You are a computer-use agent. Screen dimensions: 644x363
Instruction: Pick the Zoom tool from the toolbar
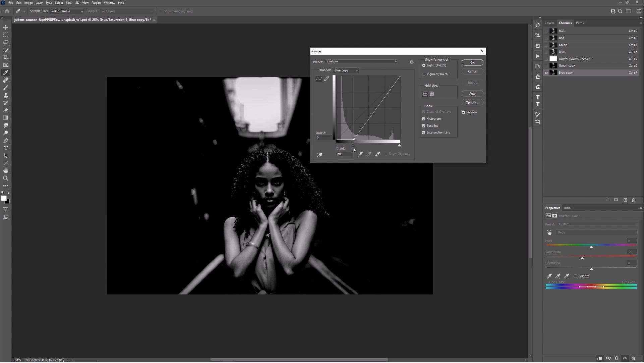[6, 178]
